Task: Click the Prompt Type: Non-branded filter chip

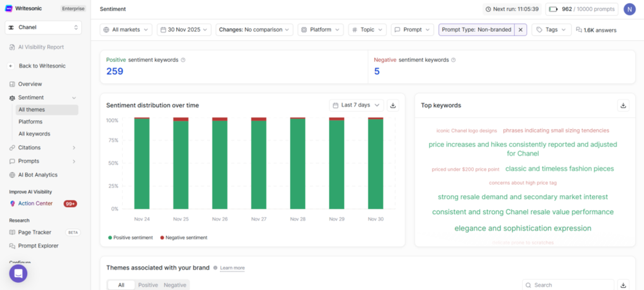Action: (x=476, y=30)
